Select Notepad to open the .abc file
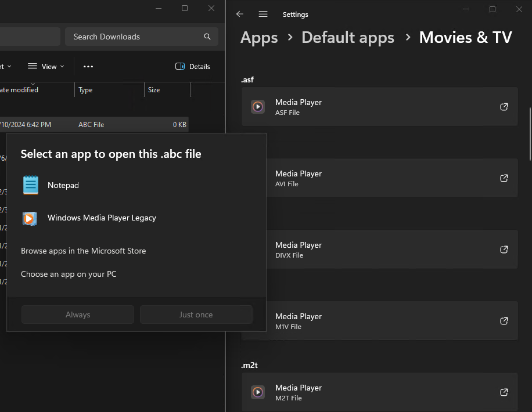The height and width of the screenshot is (412, 532). click(136, 185)
